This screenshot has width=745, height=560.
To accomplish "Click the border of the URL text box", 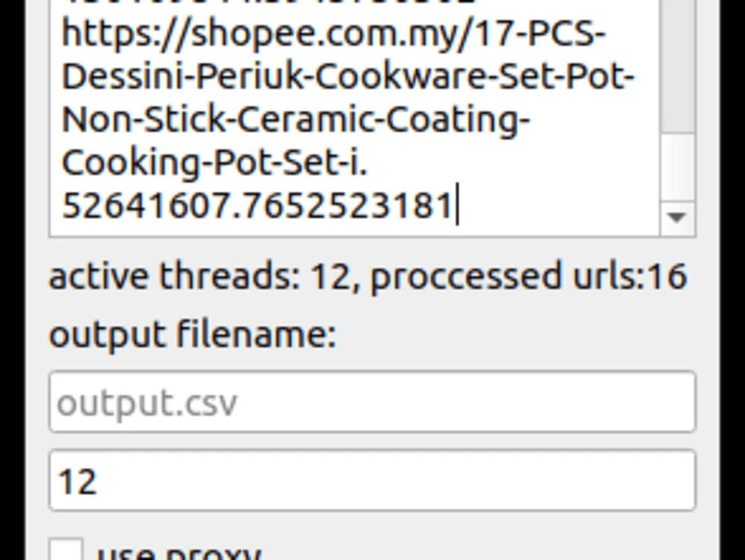I will pyautogui.click(x=372, y=235).
